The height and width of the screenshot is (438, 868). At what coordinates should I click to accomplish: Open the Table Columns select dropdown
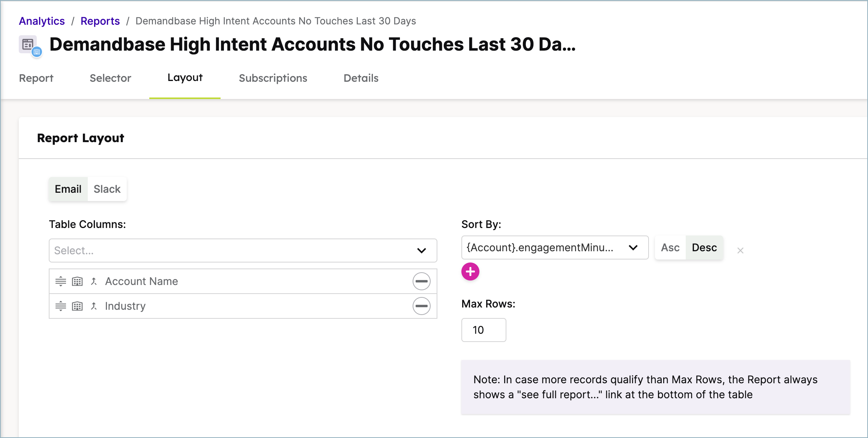243,250
